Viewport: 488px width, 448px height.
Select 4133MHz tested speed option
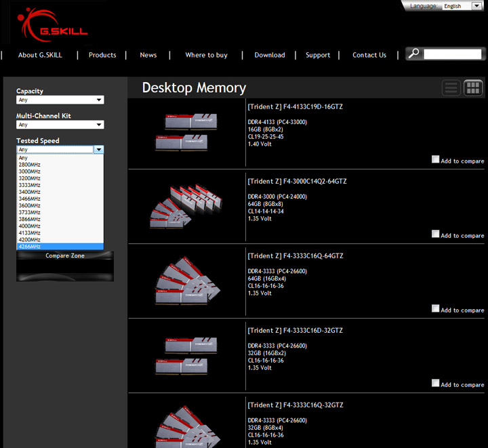(x=60, y=233)
